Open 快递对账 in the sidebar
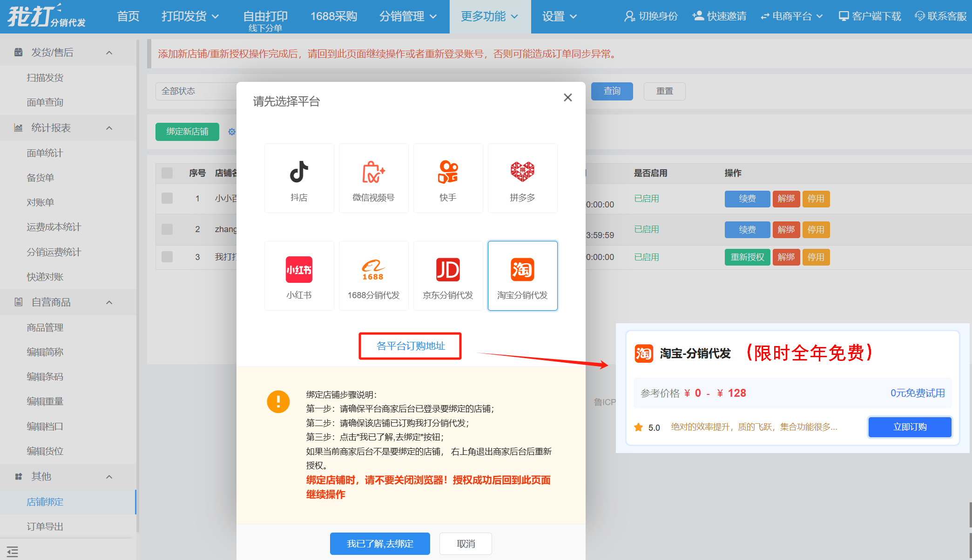The image size is (972, 560). [x=45, y=277]
